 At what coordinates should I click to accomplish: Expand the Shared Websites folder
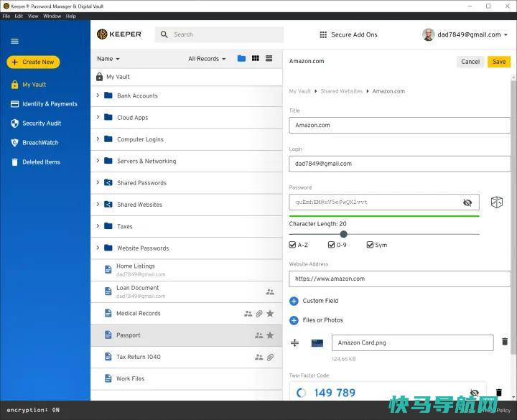[98, 204]
